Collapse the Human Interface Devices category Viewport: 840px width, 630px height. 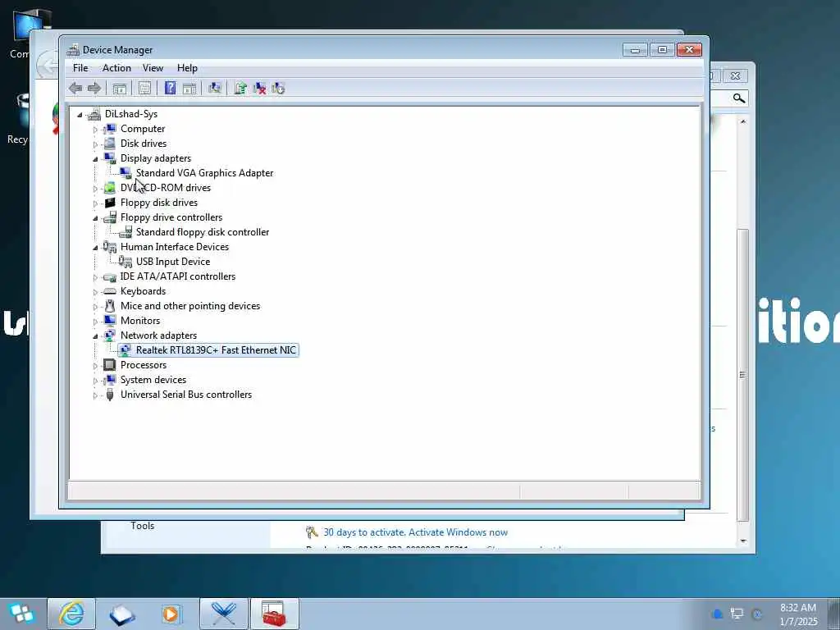click(95, 248)
